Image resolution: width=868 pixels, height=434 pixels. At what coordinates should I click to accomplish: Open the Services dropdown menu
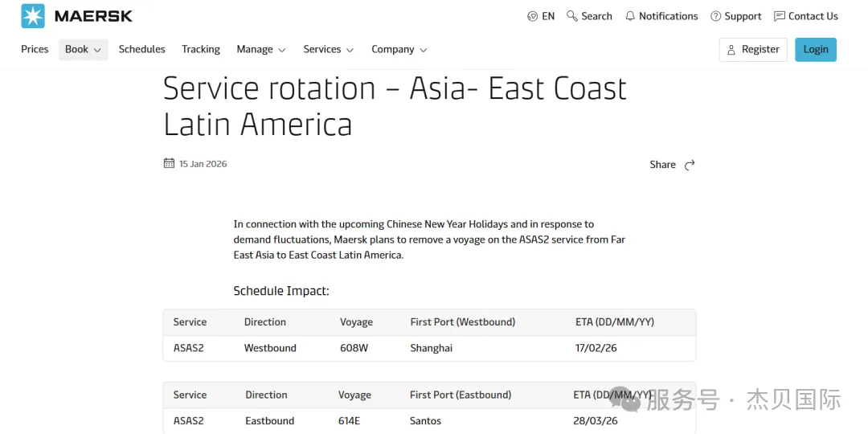[328, 49]
